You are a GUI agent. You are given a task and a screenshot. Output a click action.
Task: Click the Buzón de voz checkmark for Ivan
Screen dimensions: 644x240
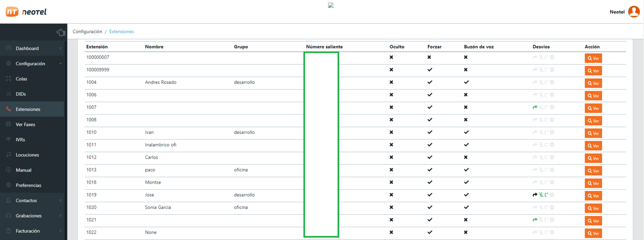(466, 132)
